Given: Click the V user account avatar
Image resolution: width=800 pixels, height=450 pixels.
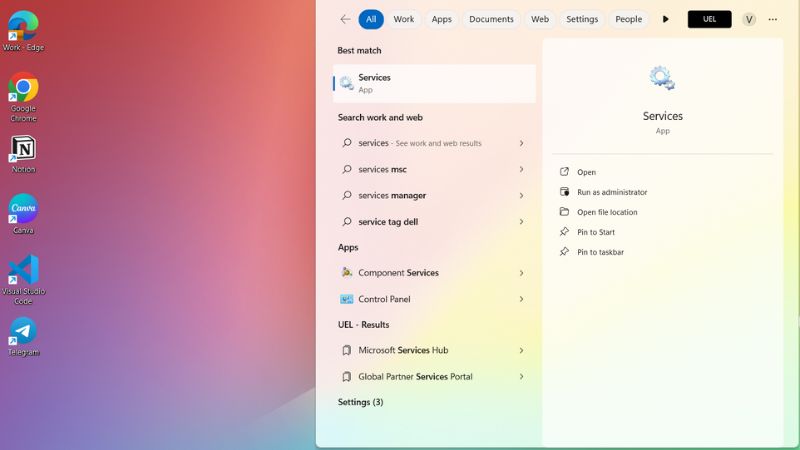Looking at the screenshot, I should click(749, 19).
